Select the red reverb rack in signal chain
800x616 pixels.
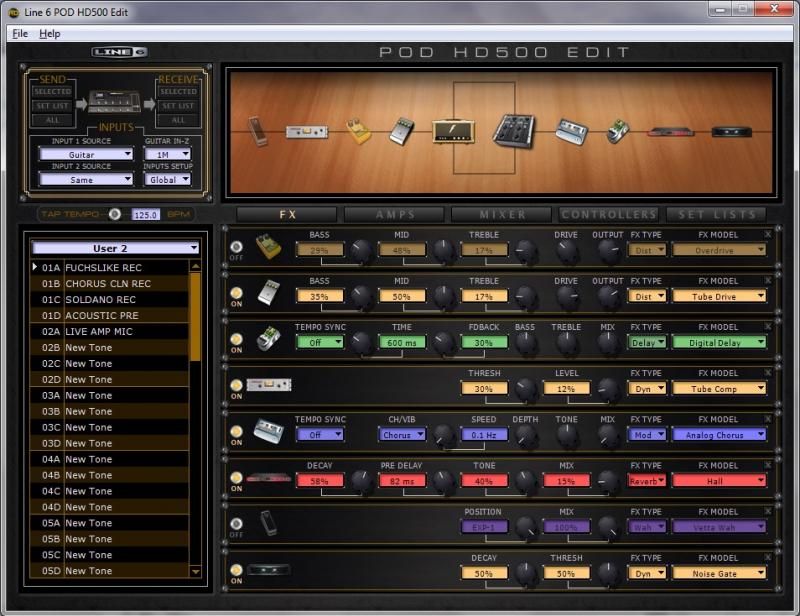coord(670,132)
